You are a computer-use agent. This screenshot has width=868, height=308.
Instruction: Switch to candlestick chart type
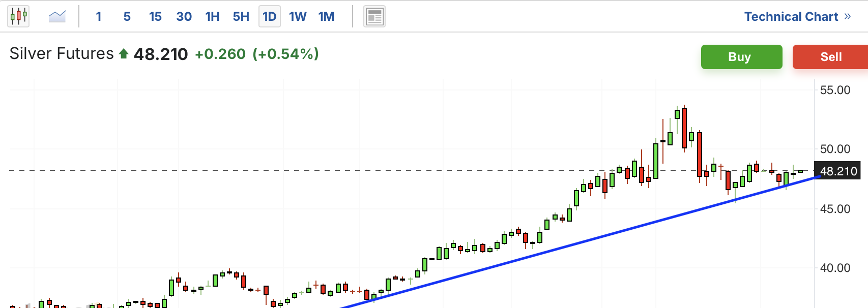tap(18, 16)
